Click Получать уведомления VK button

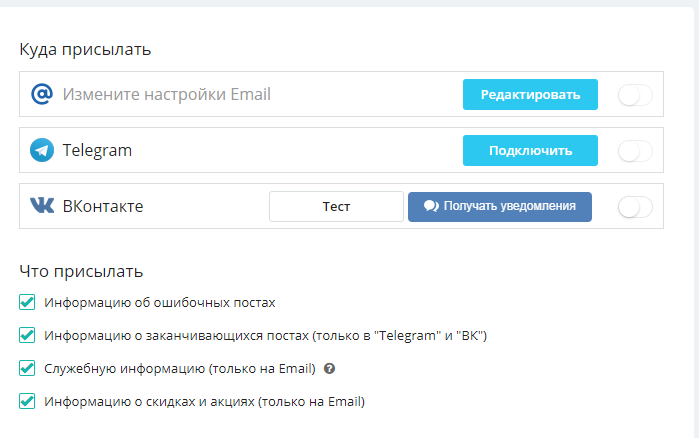point(500,207)
